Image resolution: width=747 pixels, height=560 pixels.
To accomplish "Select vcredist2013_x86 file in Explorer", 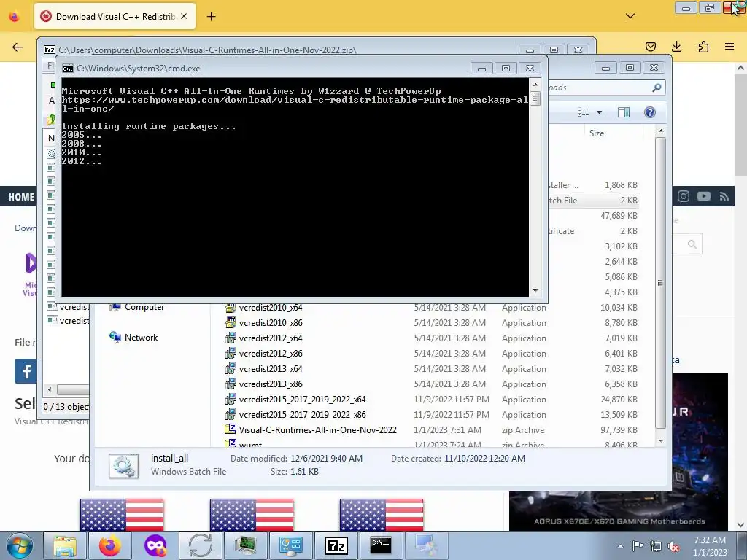I will point(271,384).
